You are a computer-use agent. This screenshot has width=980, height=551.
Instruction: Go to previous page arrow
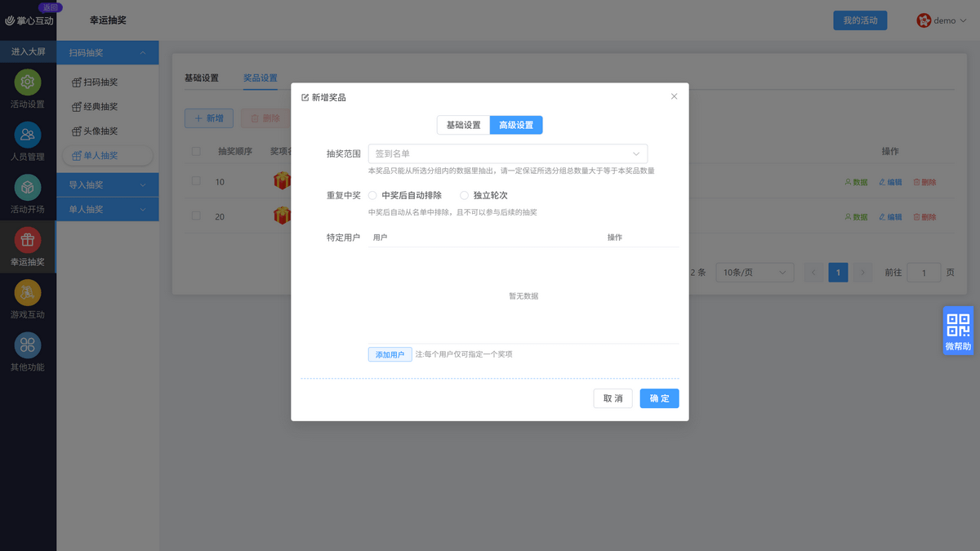click(x=813, y=273)
